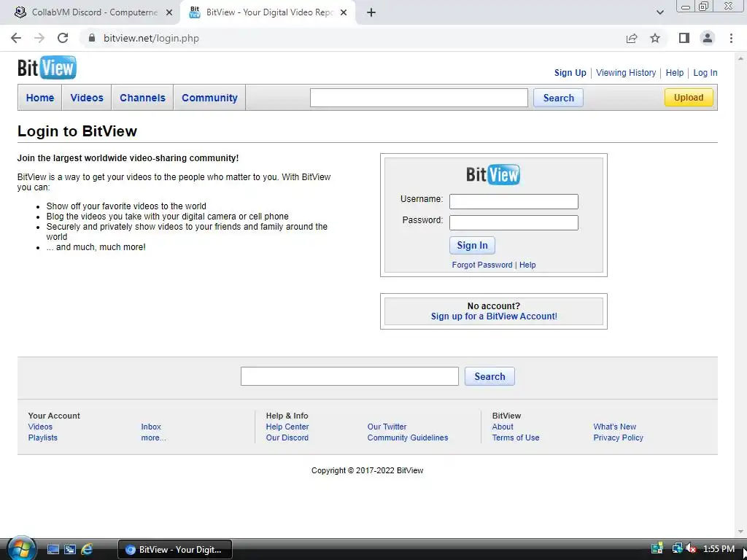Click the yellow Upload button
This screenshot has width=747, height=560.
[689, 97]
